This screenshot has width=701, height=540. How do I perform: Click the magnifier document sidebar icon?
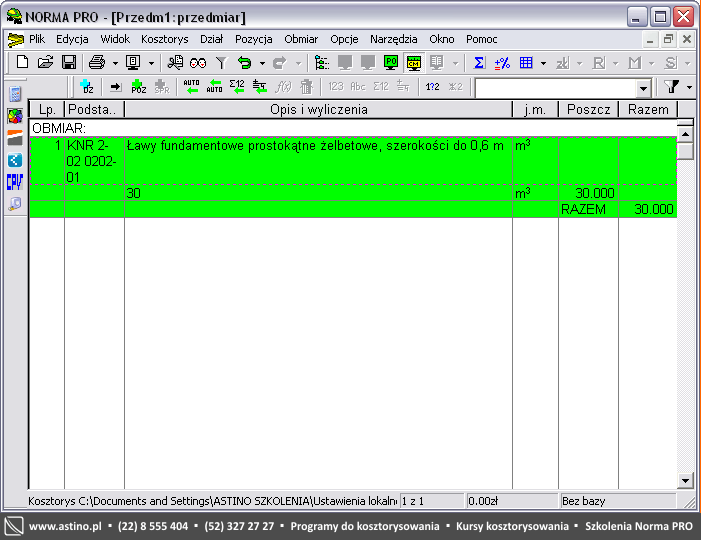pos(15,204)
